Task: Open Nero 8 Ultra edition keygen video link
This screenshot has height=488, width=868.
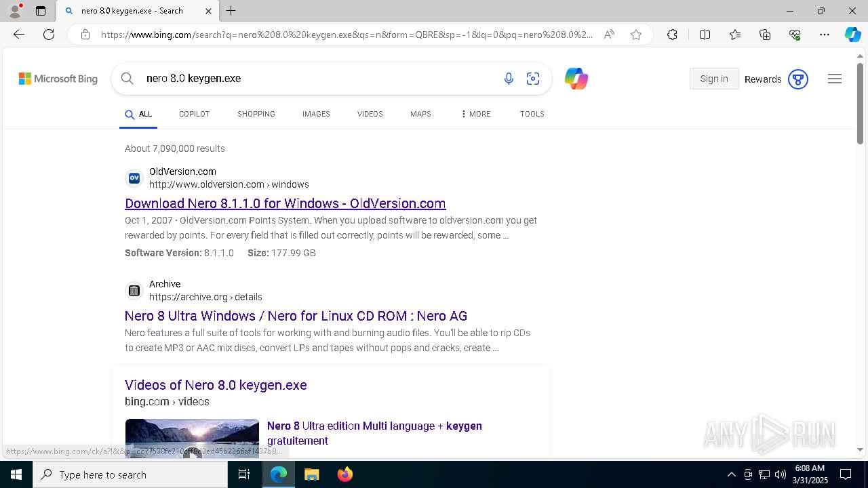Action: (374, 433)
